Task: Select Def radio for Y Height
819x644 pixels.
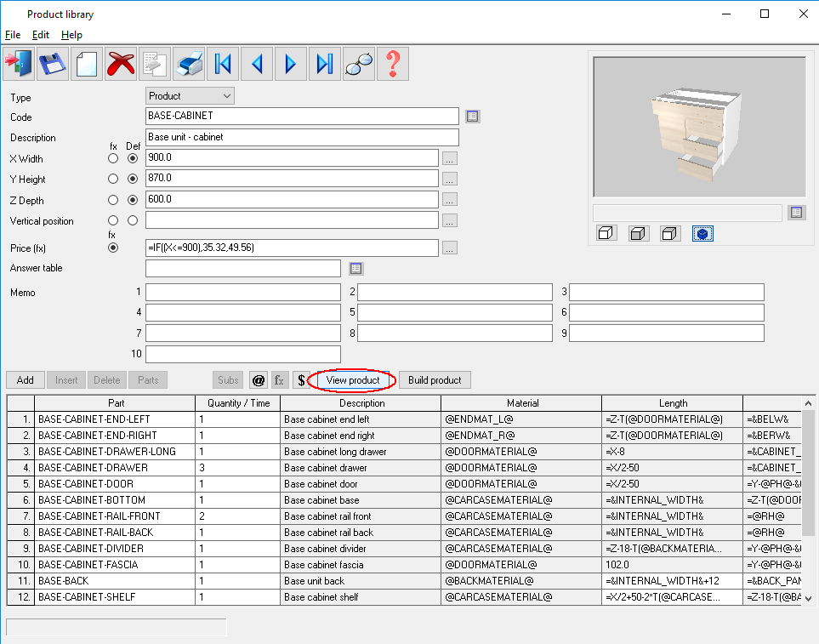Action: tap(133, 180)
